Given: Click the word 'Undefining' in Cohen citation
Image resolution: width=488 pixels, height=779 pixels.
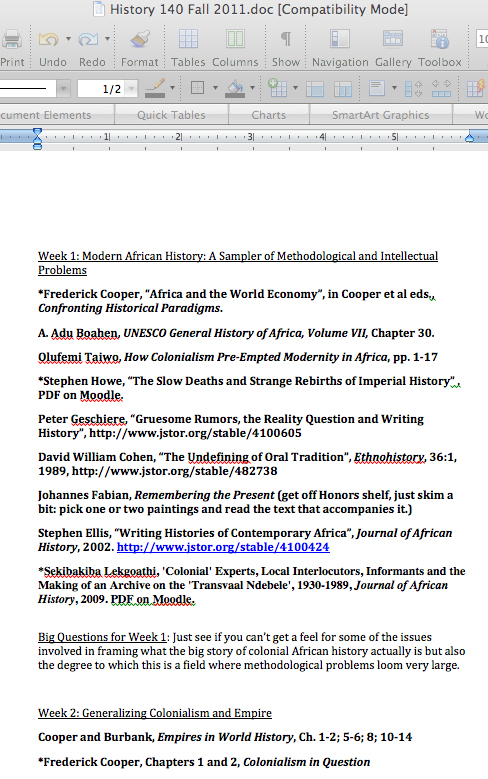Looking at the screenshot, I should click(219, 457).
